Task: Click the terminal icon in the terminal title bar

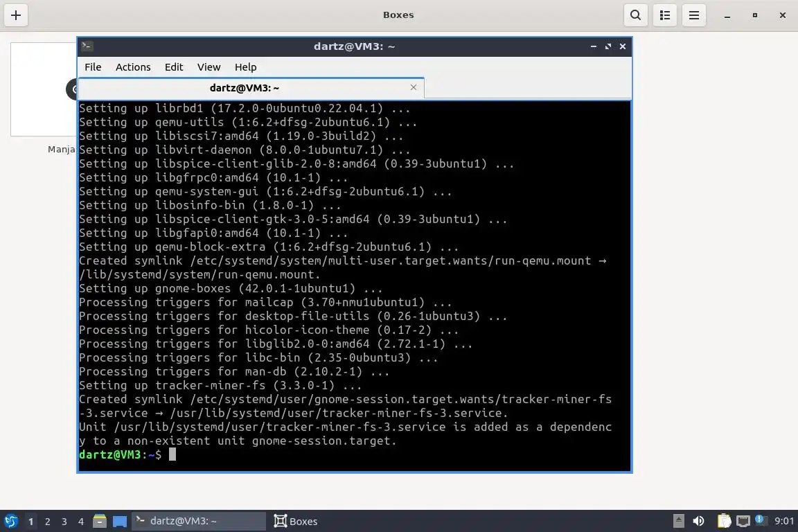Action: 87,46
